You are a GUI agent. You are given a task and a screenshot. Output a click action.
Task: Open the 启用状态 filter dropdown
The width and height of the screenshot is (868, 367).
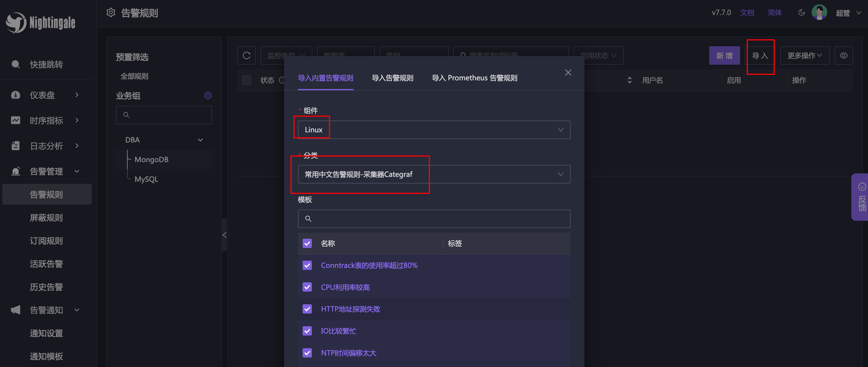click(x=598, y=55)
